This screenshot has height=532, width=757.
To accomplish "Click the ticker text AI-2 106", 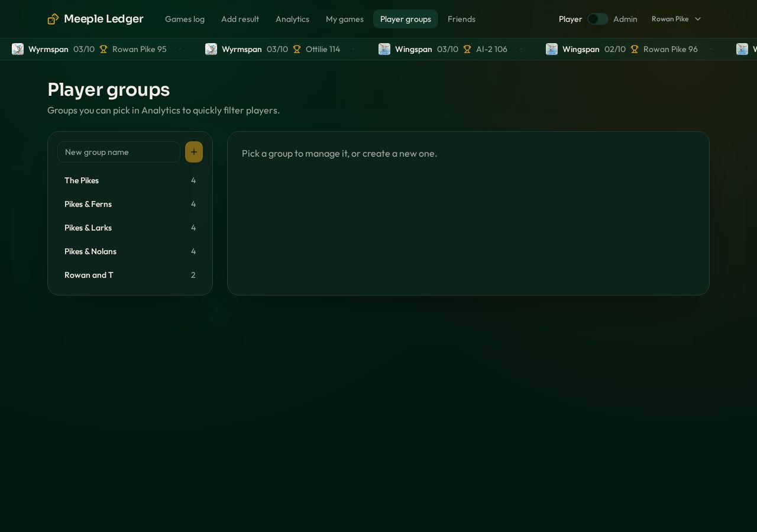I will click(491, 49).
